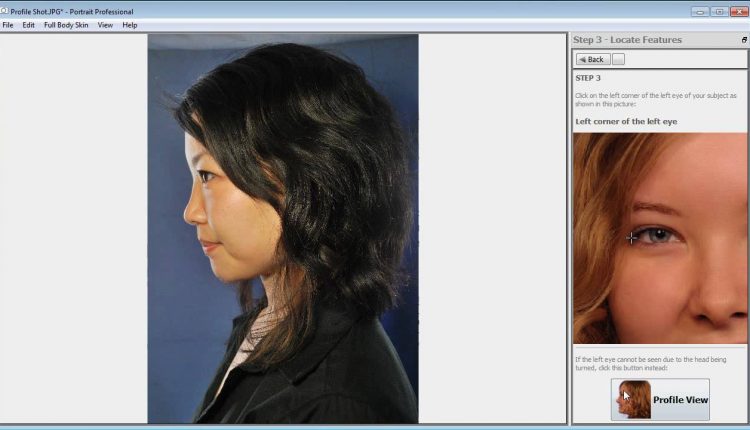Minimize the Portrait Professional window
Viewport: 750px width, 430px height.
point(700,11)
